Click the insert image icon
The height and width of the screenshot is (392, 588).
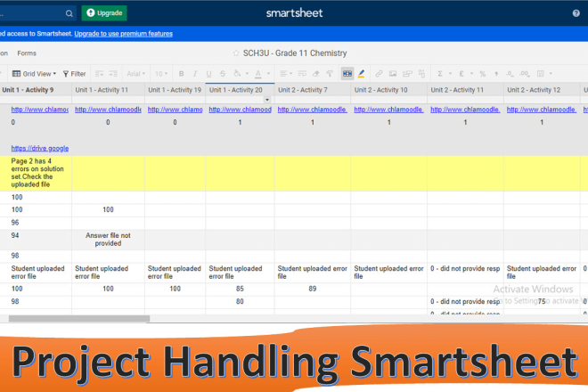[x=393, y=74]
